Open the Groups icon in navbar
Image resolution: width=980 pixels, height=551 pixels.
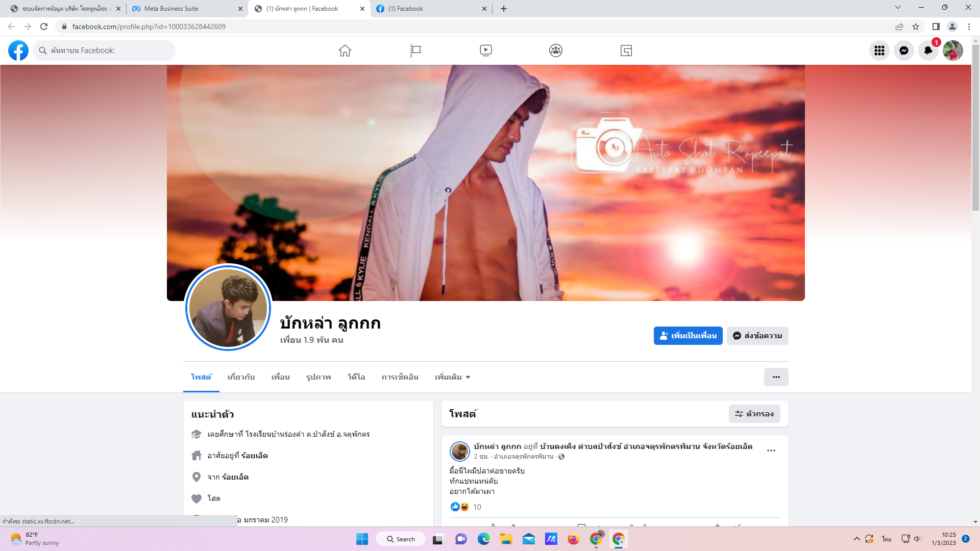pos(556,51)
